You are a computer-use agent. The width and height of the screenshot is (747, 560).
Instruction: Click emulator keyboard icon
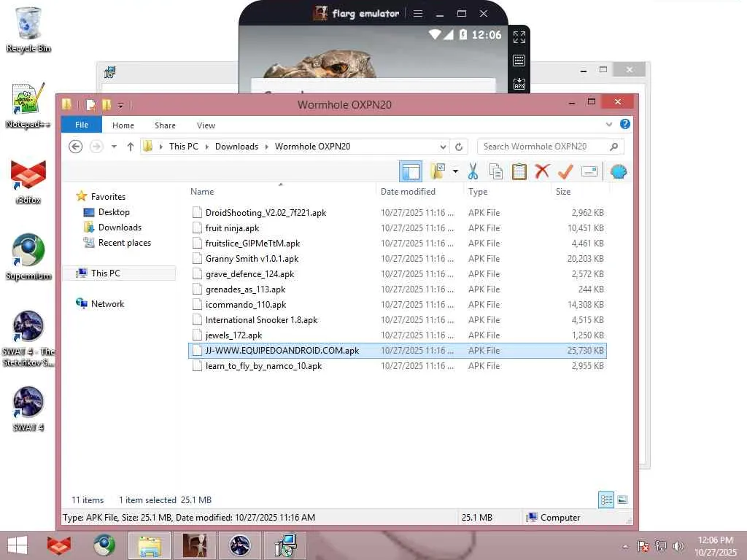tap(519, 61)
